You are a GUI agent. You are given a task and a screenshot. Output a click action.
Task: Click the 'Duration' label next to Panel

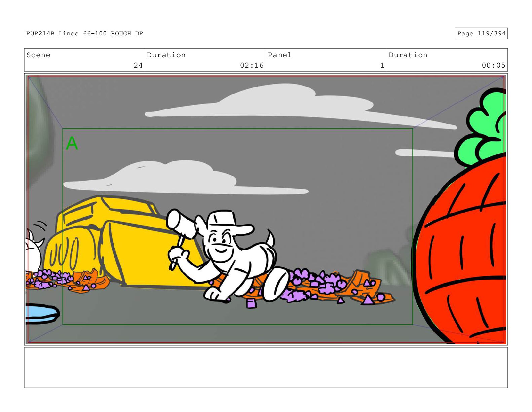click(x=408, y=55)
